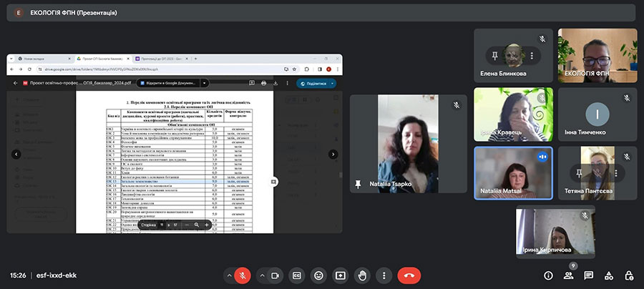Unmute the microphone in the Meet bar
Image resolution: width=644 pixels, height=289 pixels.
[243, 276]
